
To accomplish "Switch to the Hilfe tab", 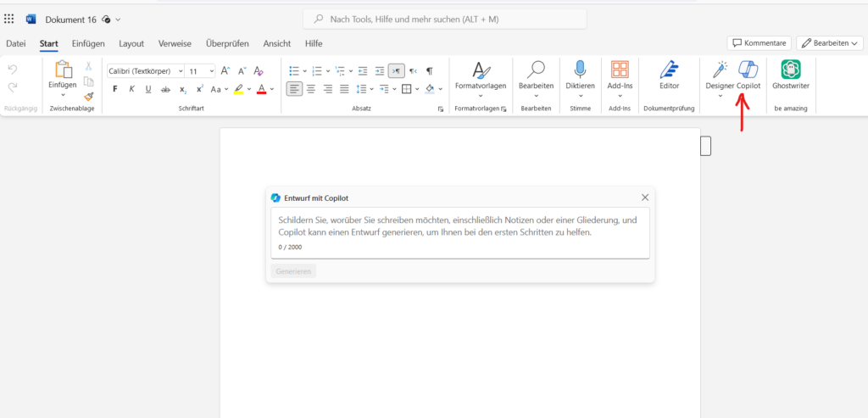I will click(314, 43).
